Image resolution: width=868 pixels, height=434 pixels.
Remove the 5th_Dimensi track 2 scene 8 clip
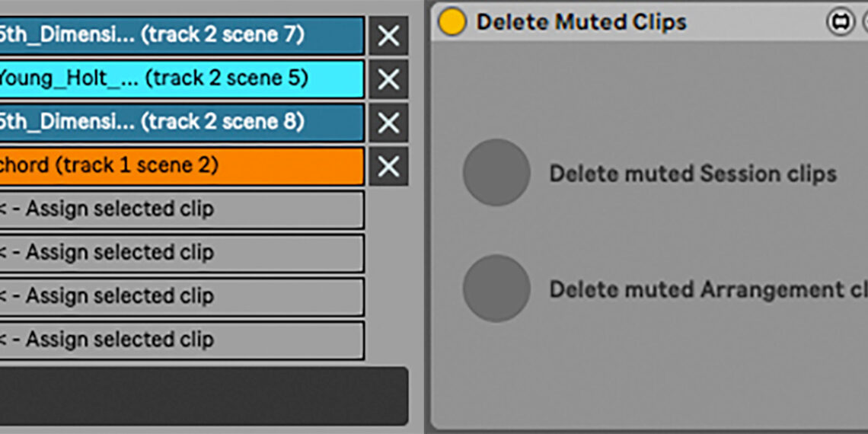click(388, 123)
